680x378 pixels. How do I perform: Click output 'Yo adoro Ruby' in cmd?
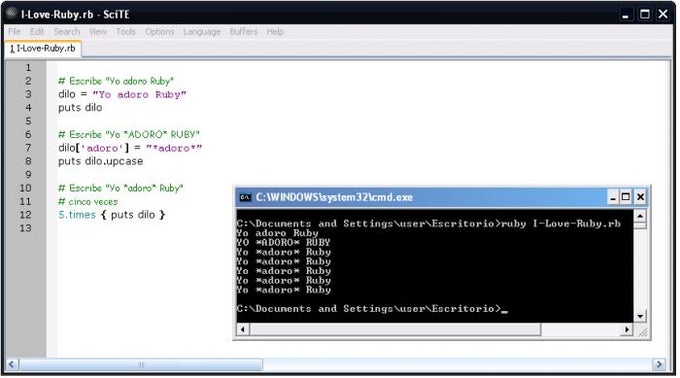[277, 233]
